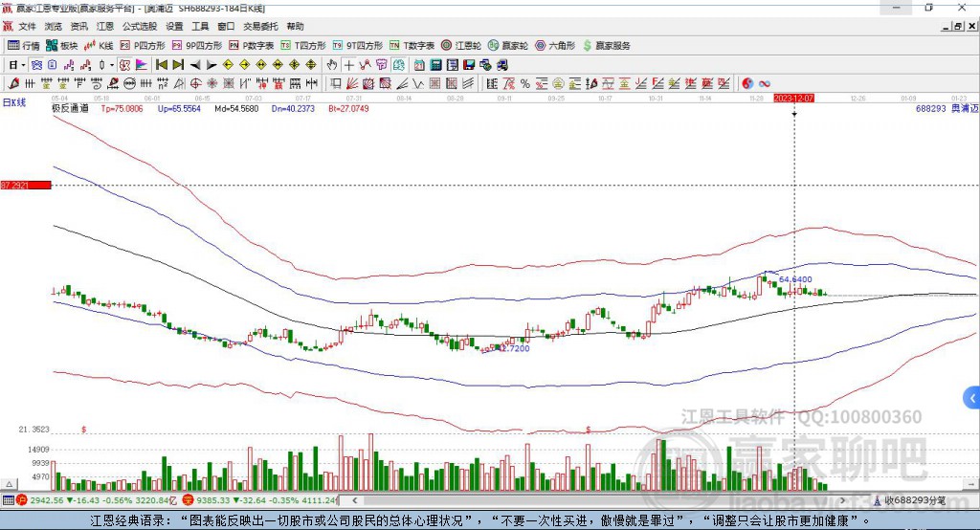Open the 公式选股 menu

click(x=139, y=27)
